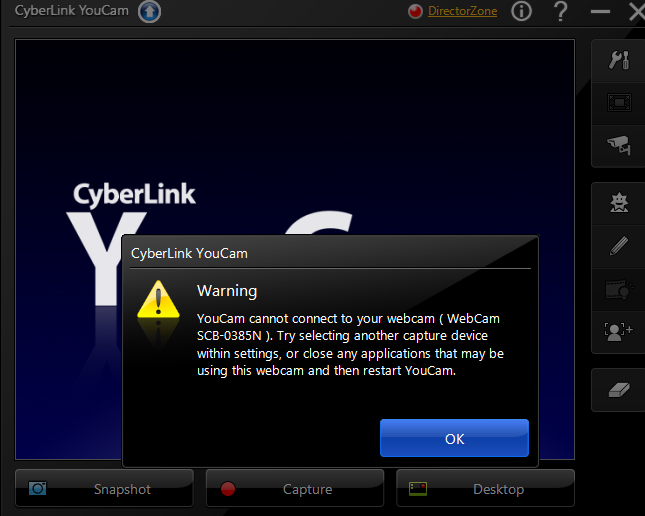Click the red DirectorZone ball icon
Viewport: 645px width, 516px height.
click(x=415, y=12)
